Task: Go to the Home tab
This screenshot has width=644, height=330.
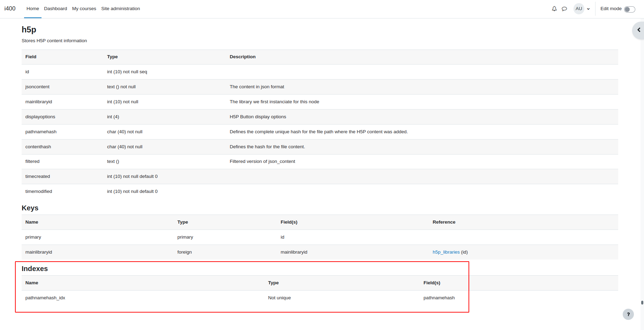Action: point(33,9)
